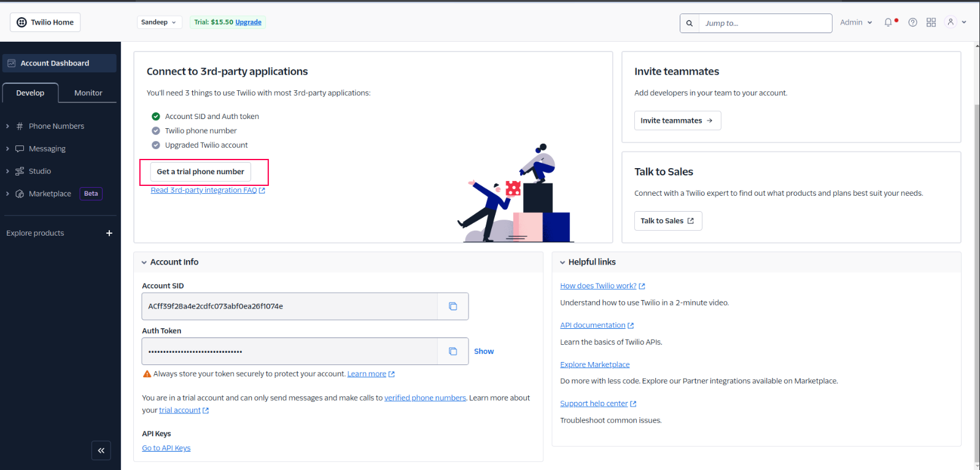
Task: Open Learn more about token security
Action: [x=371, y=374]
